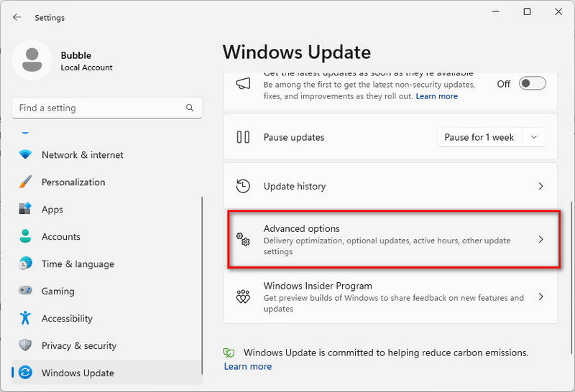Select Windows Update in sidebar

106,373
